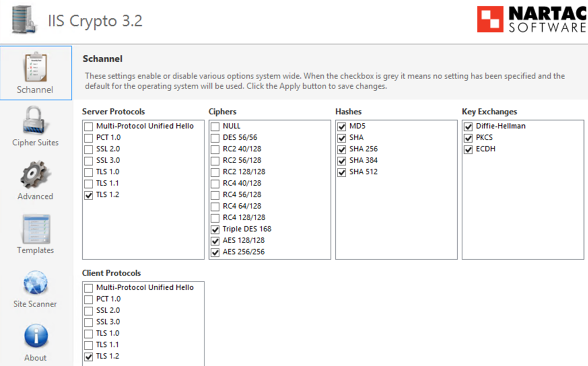
Task: Check the NULL cipher checkbox
Action: (215, 126)
